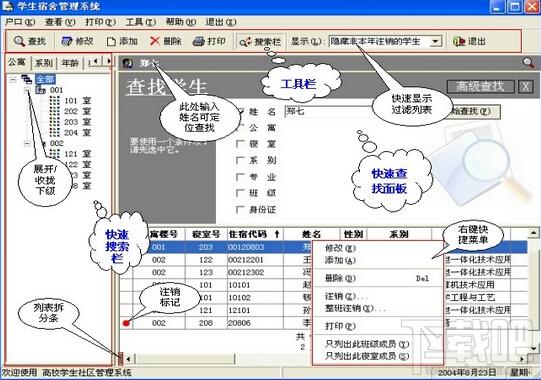Toggle the 寝室 search checkbox
This screenshot has height=380, width=541.
coord(240,144)
